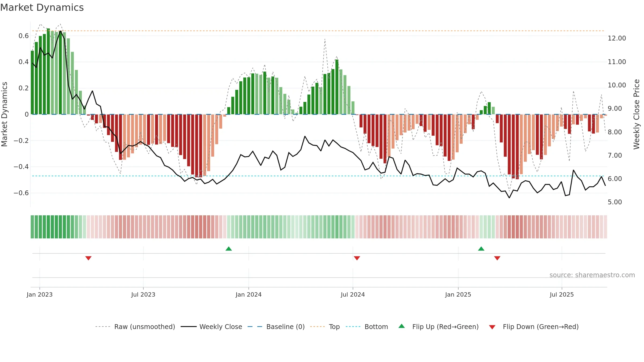This screenshot has width=644, height=362.
Task: Click the 0.6 left axis tick label
Action: pyautogui.click(x=24, y=36)
